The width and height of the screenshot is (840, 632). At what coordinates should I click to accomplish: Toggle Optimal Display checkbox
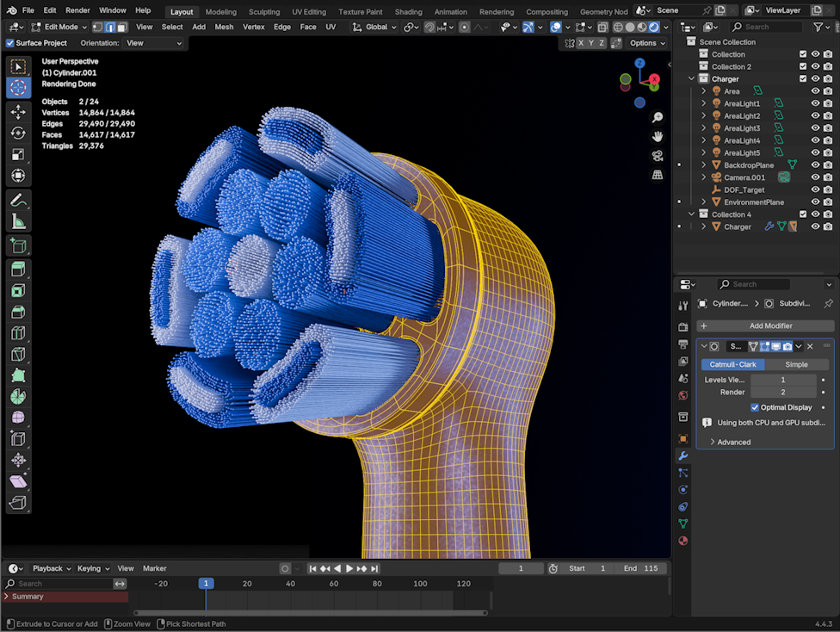[x=755, y=407]
